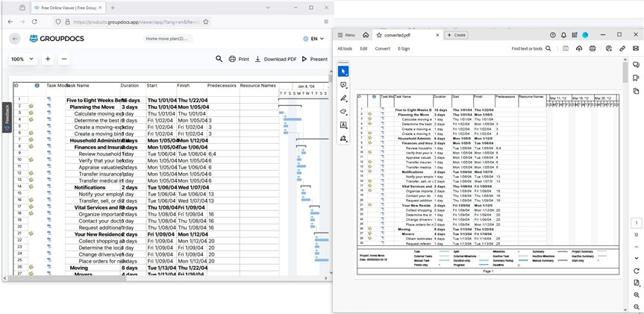Viewport: 644px width, 314px height.
Task: Open Acrobat help question mark icon
Action: click(x=553, y=35)
